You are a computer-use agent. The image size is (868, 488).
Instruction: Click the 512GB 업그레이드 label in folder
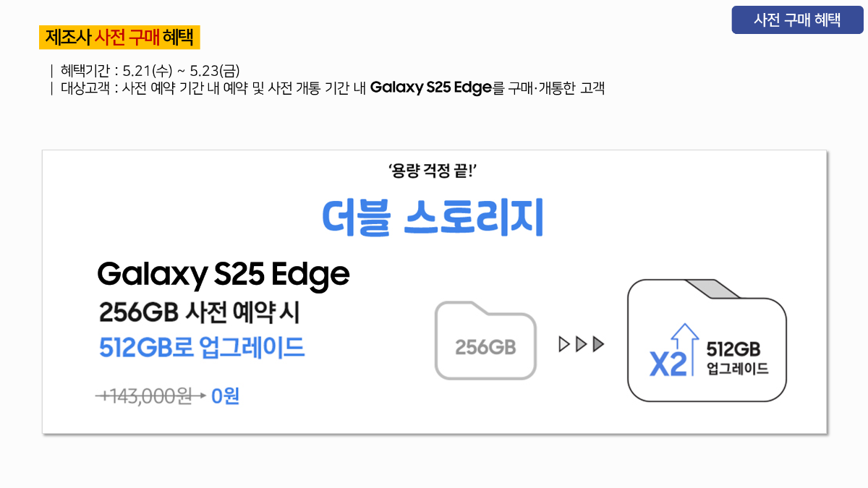(x=737, y=359)
